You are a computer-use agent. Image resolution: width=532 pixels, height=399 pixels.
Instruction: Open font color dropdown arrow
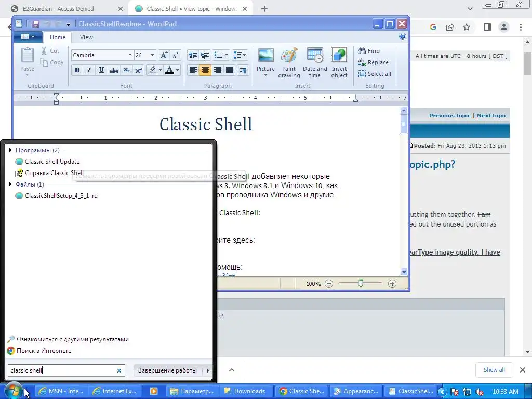click(178, 70)
